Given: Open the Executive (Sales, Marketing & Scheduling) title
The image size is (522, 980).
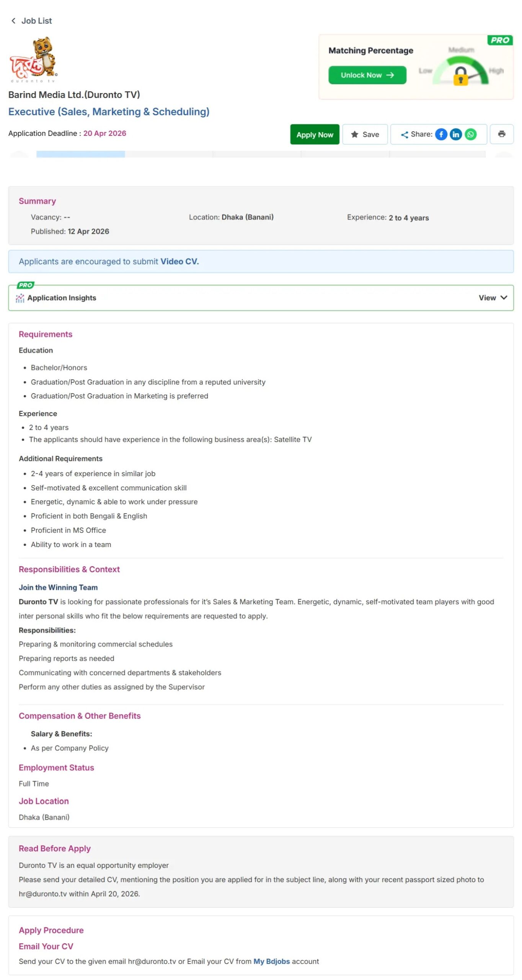Looking at the screenshot, I should 109,112.
